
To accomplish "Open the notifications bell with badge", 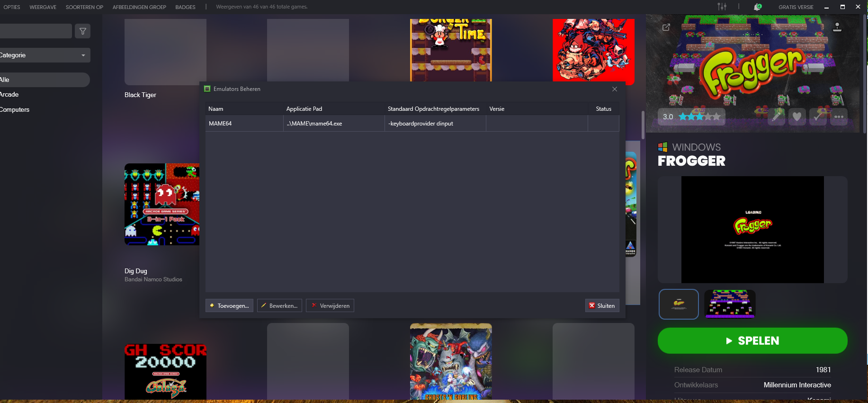I will click(758, 7).
